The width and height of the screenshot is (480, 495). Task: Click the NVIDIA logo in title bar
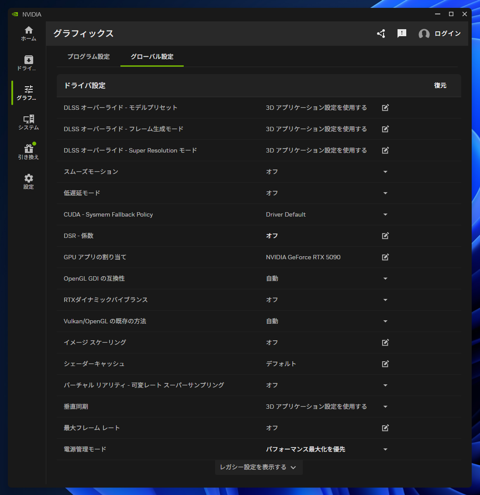pyautogui.click(x=15, y=14)
